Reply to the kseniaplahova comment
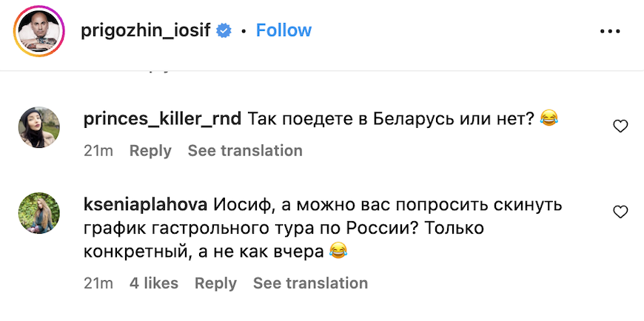 (215, 283)
